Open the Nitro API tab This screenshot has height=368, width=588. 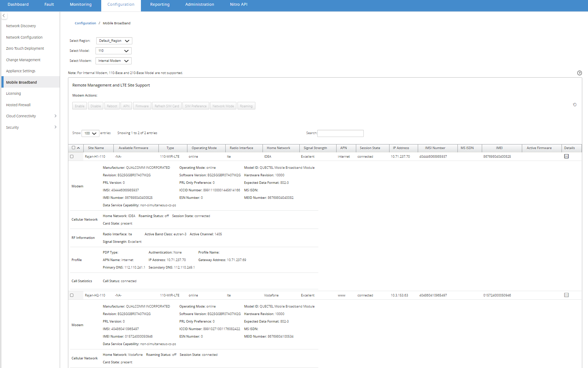coord(239,5)
